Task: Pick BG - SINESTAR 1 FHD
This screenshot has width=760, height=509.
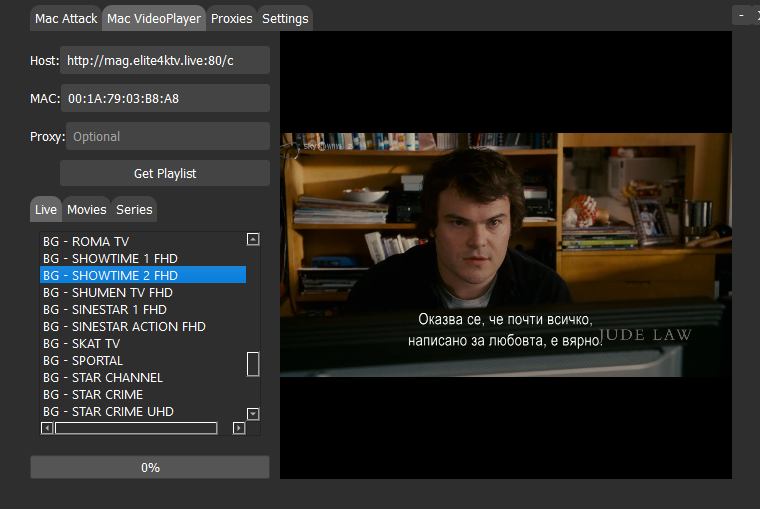Action: 143,309
